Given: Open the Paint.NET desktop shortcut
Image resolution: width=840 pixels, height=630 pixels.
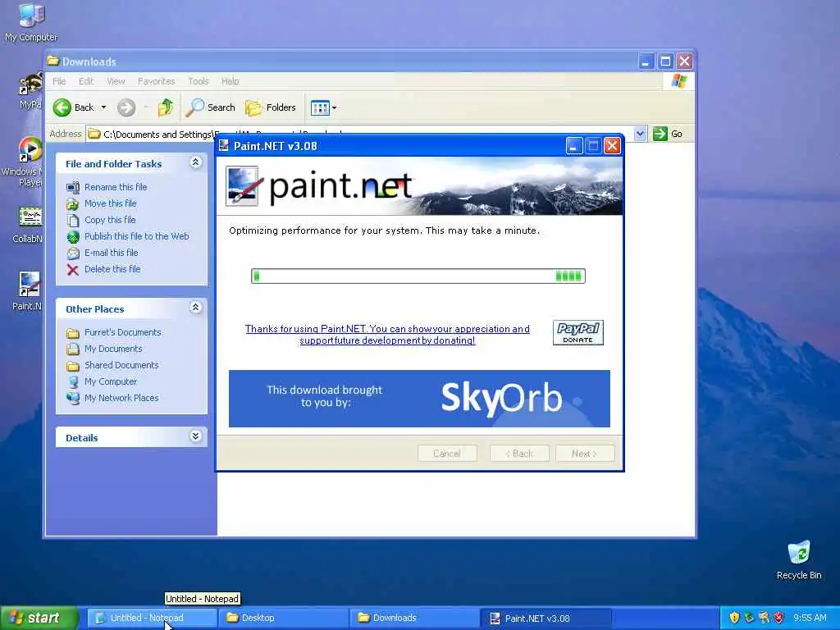Looking at the screenshot, I should click(27, 291).
